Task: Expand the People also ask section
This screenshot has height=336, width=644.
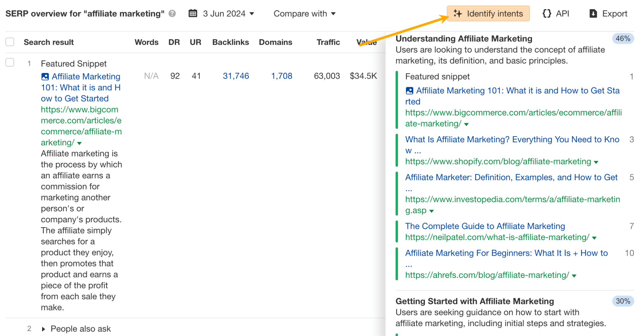Action: click(43, 328)
